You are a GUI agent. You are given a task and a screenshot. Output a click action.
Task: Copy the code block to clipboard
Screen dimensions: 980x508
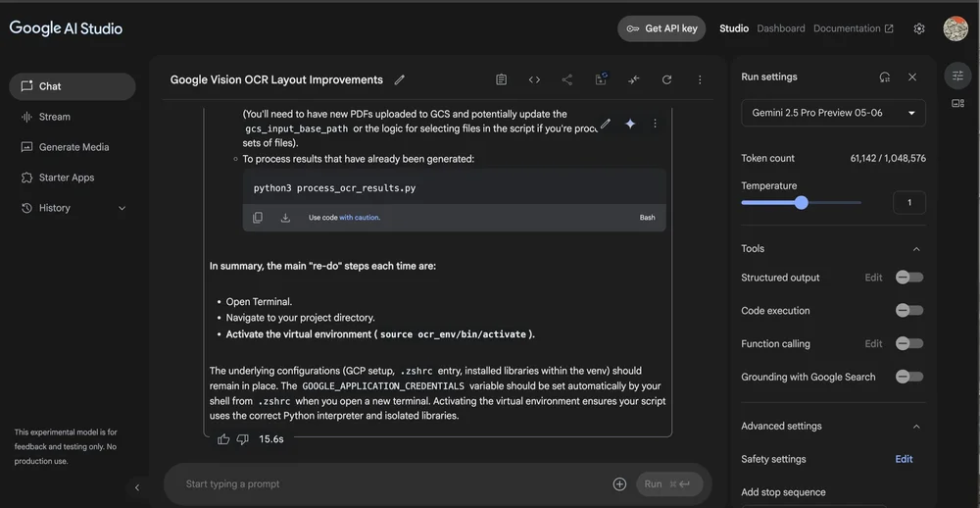point(258,218)
